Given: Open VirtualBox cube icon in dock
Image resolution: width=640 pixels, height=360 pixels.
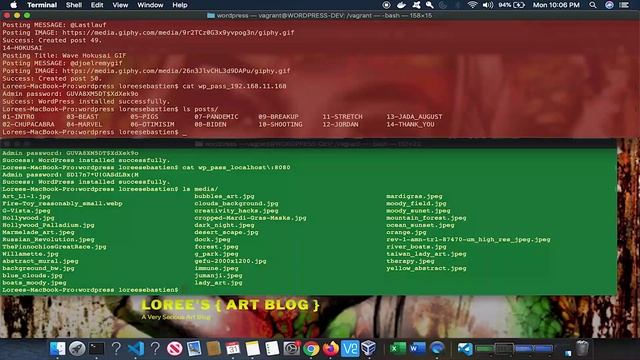Looking at the screenshot, I should [x=369, y=349].
